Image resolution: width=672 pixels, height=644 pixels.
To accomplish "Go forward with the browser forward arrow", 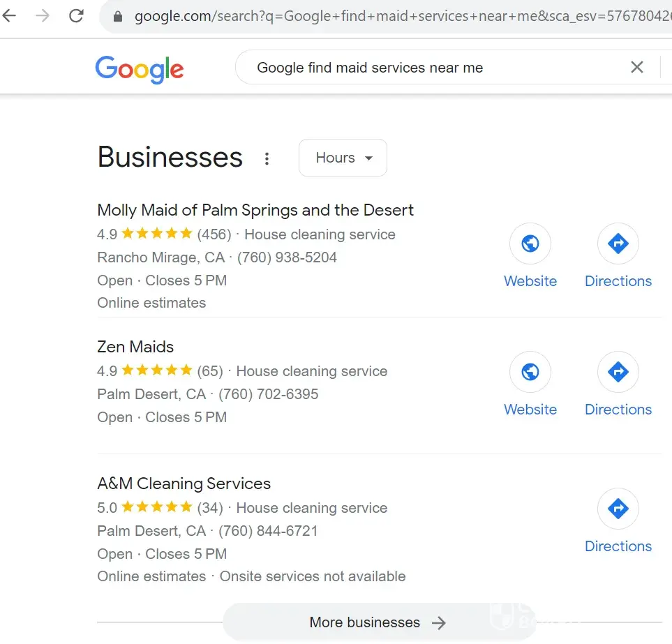I will coord(43,16).
